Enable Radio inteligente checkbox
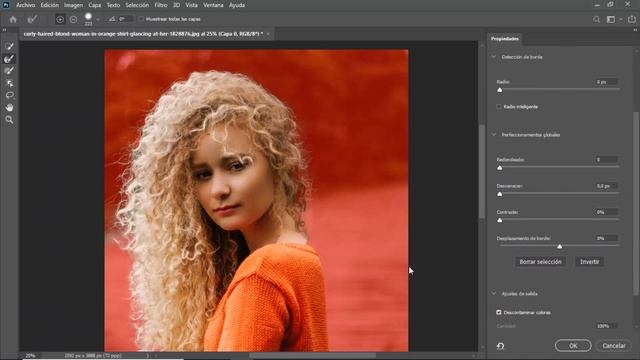640x360 pixels. (499, 107)
